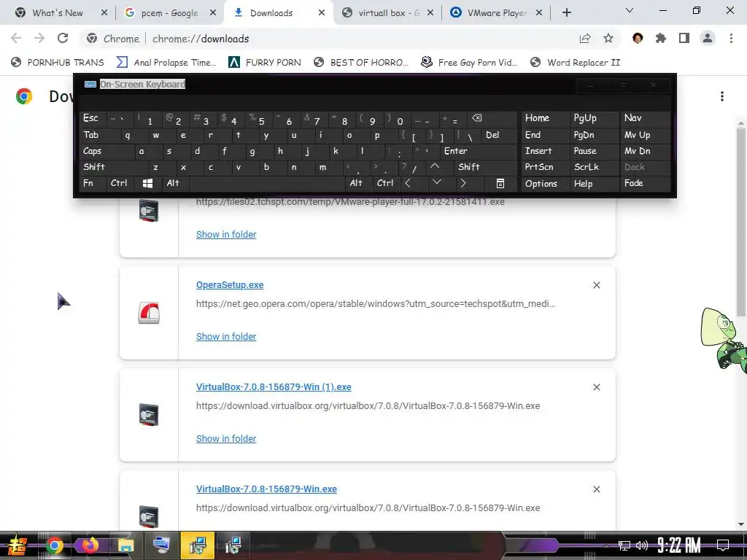Open a new tab with plus button
This screenshot has width=747, height=560.
[x=566, y=13]
